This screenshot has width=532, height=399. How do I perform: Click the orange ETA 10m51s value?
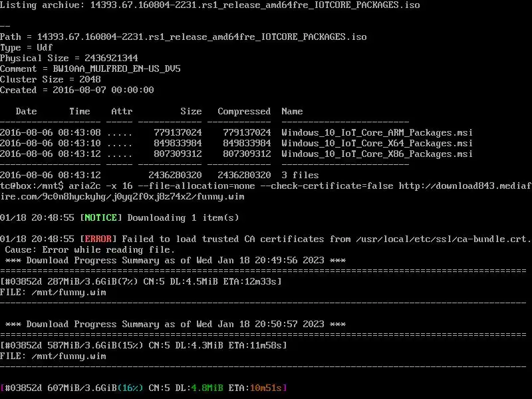pyautogui.click(x=265, y=388)
